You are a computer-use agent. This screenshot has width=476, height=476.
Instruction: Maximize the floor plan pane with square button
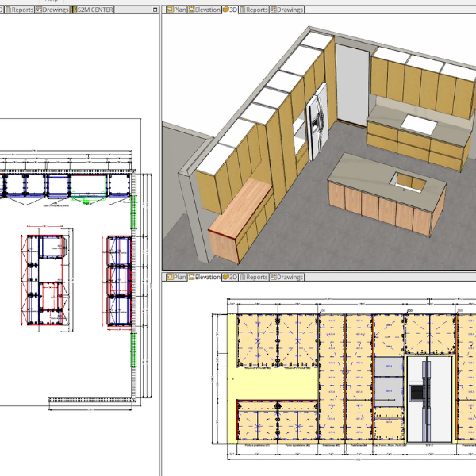(x=155, y=10)
